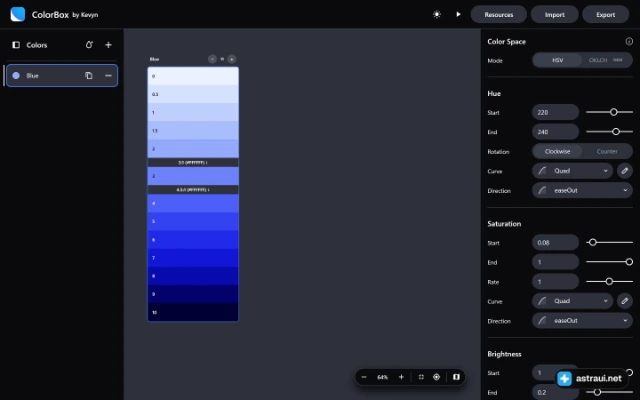Click the Brightness End input field

pos(555,392)
